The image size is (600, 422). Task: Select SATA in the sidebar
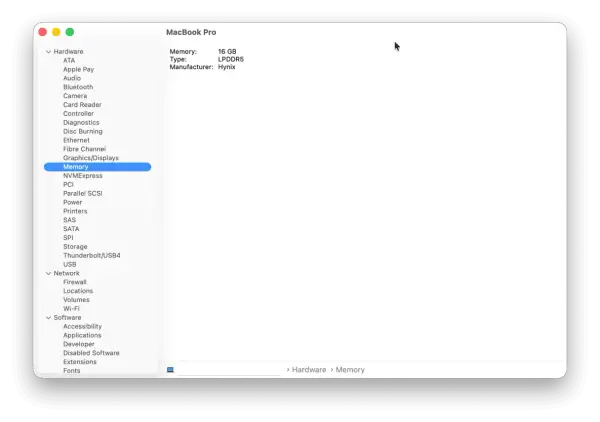[71, 228]
